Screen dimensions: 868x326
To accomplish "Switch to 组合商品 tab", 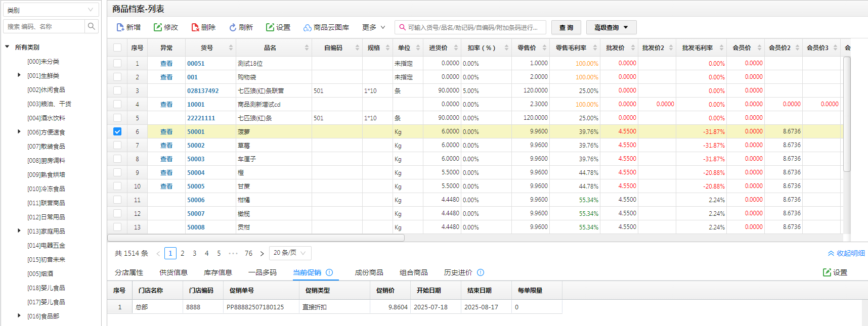I will pos(414,272).
